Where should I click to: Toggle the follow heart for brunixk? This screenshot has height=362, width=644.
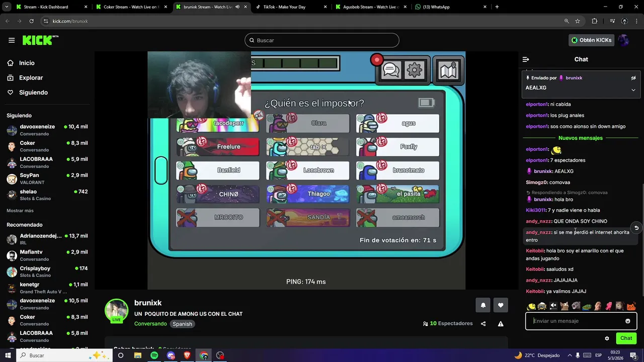[501, 305]
